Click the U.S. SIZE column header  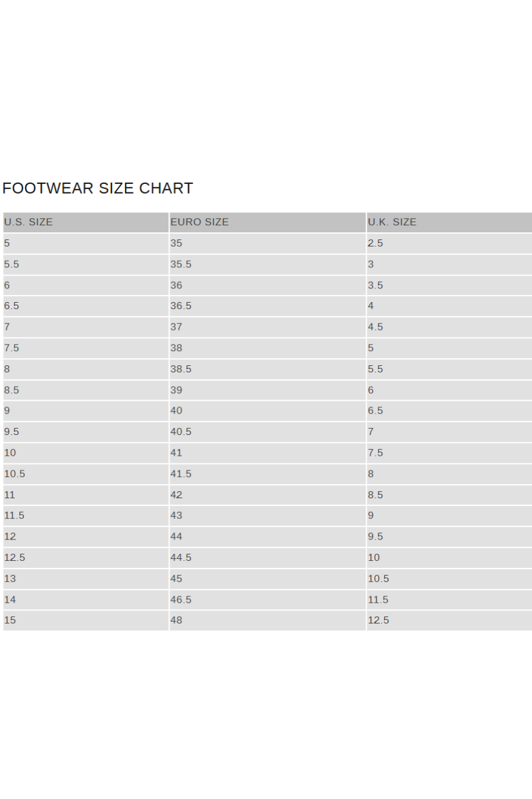tap(28, 223)
